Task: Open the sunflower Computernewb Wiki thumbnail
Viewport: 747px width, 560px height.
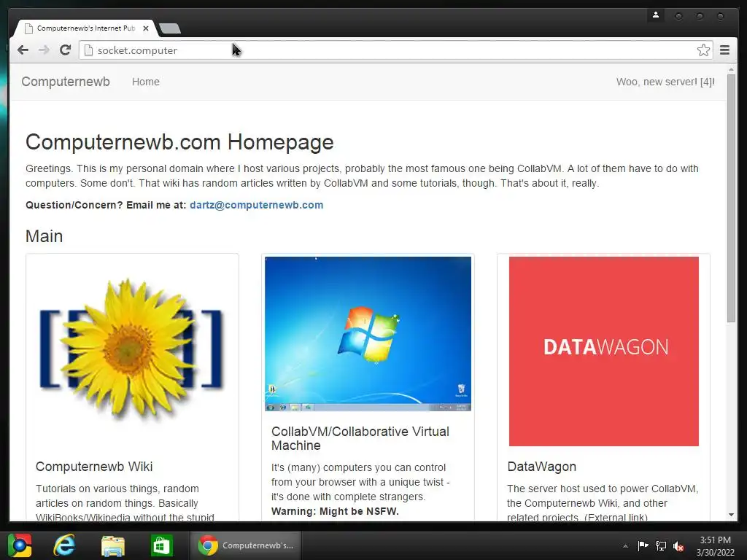Action: click(132, 351)
